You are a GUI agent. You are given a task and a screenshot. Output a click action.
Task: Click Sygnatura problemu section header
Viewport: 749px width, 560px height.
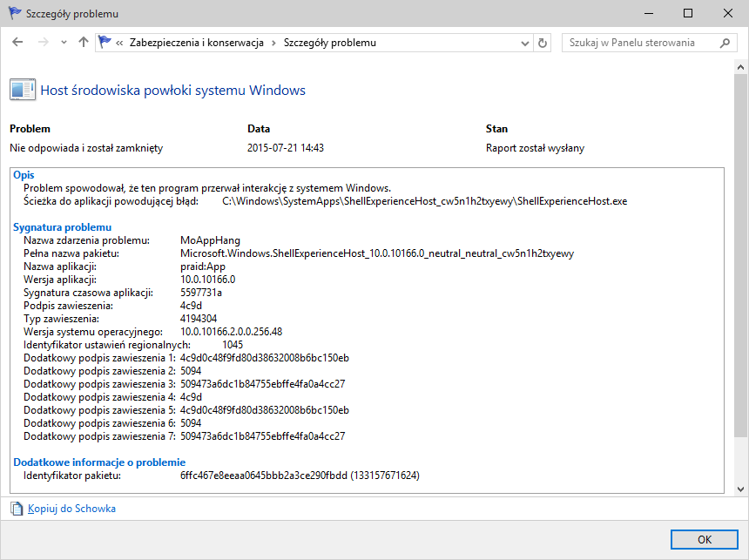click(62, 227)
